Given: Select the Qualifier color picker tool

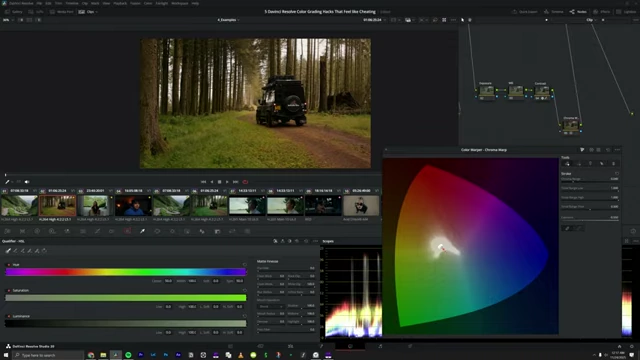Looking at the screenshot, I should [8, 251].
